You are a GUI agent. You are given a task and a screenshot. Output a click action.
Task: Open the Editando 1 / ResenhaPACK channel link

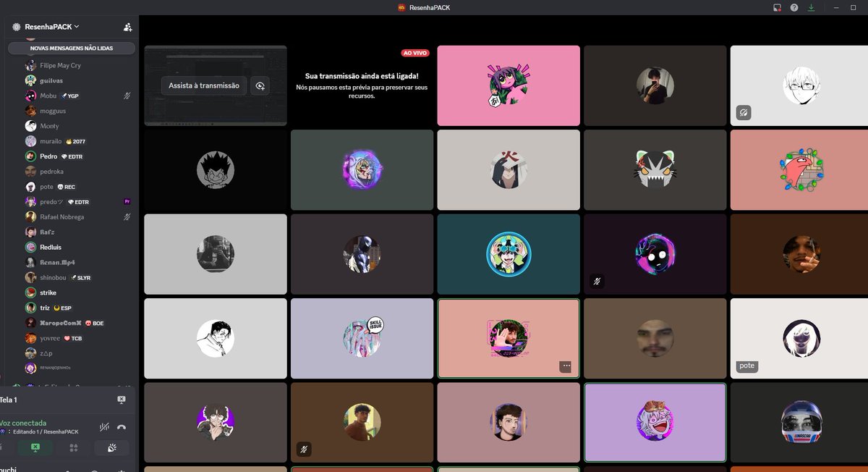point(45,431)
